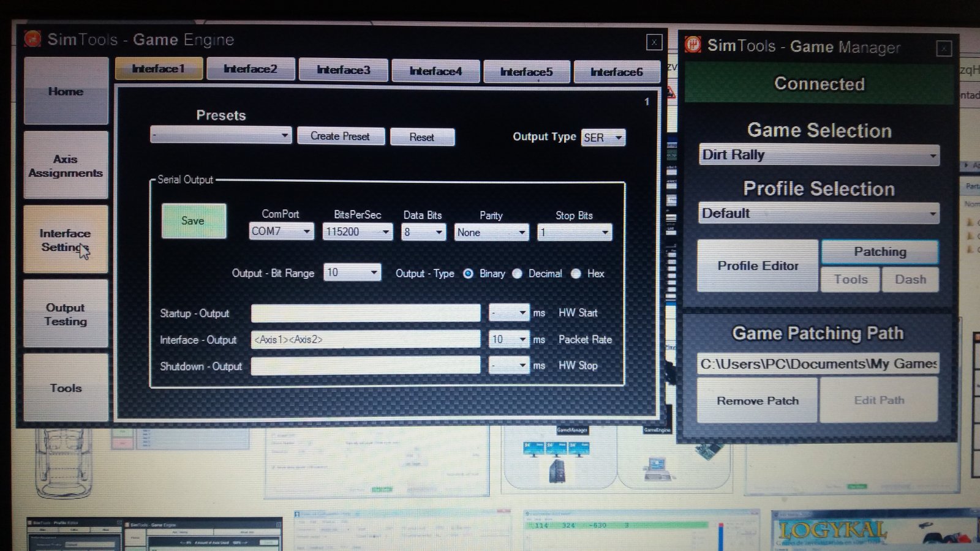The width and height of the screenshot is (980, 551).
Task: Open the Game Engine Tools section
Action: [x=66, y=388]
